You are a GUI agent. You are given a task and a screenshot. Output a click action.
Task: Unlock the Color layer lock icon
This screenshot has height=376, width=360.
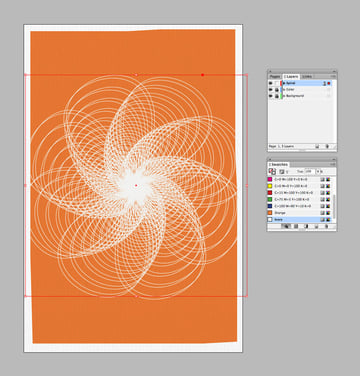277,89
